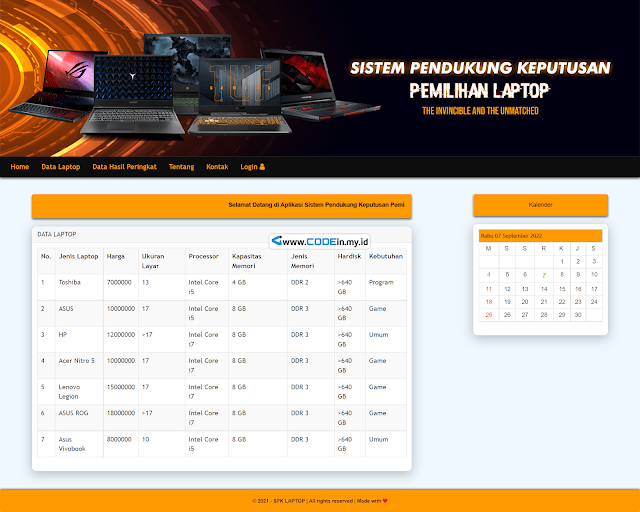Select date 22 in the calendar
640x512 pixels.
tap(562, 302)
